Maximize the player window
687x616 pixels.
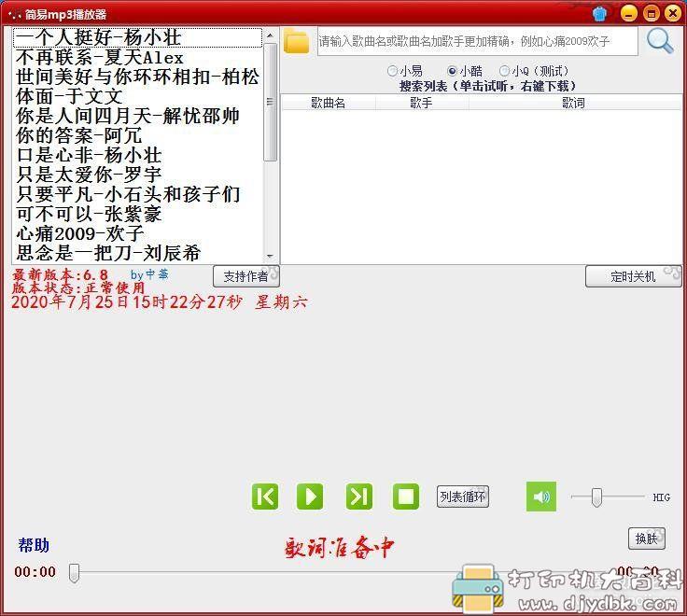click(652, 14)
